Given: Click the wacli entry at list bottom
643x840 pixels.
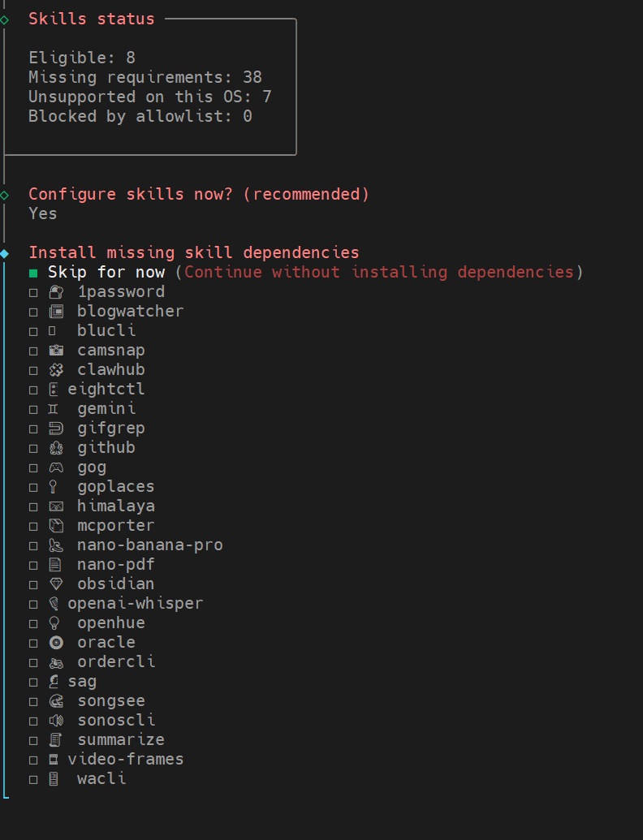Looking at the screenshot, I should click(101, 779).
